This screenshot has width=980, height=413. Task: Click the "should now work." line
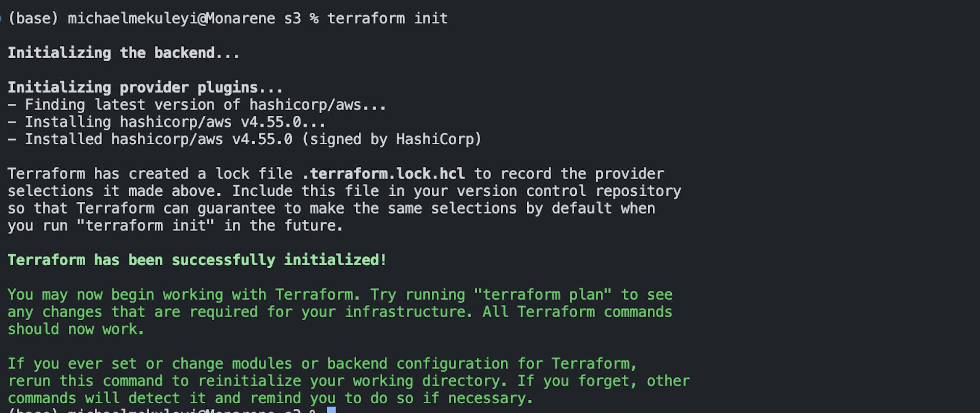[76, 329]
